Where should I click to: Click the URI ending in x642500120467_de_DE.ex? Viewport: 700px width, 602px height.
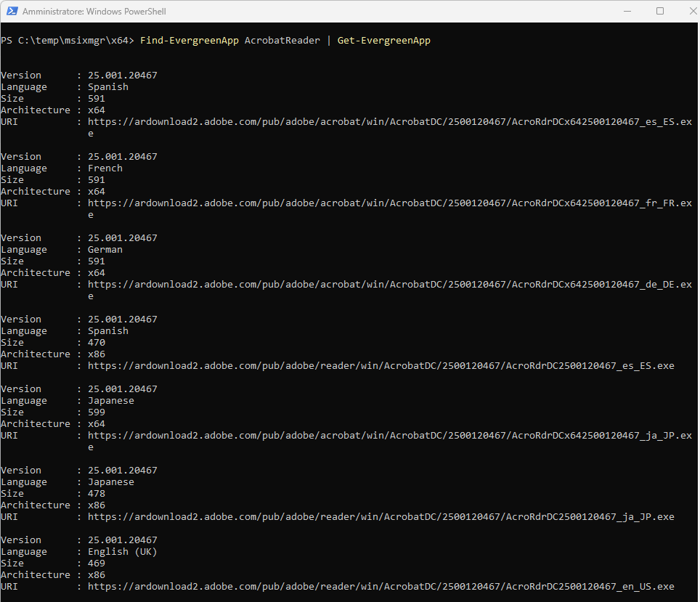coord(390,284)
